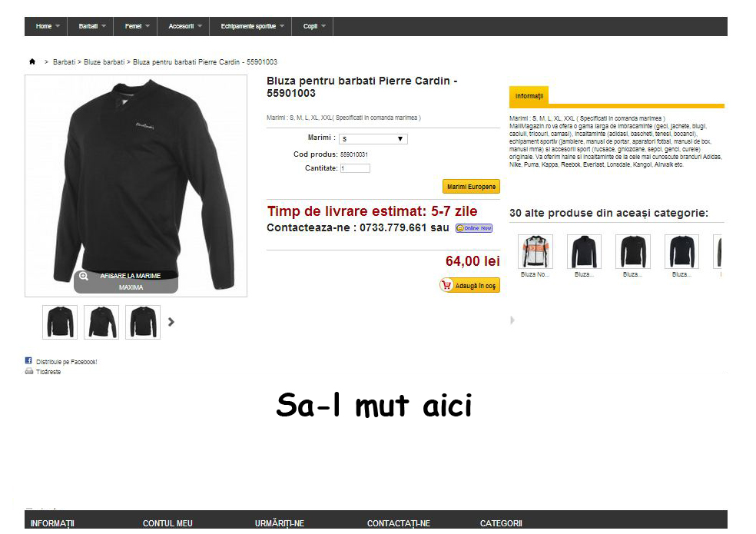
Task: Click the Marimi Europene button
Action: pos(471,187)
